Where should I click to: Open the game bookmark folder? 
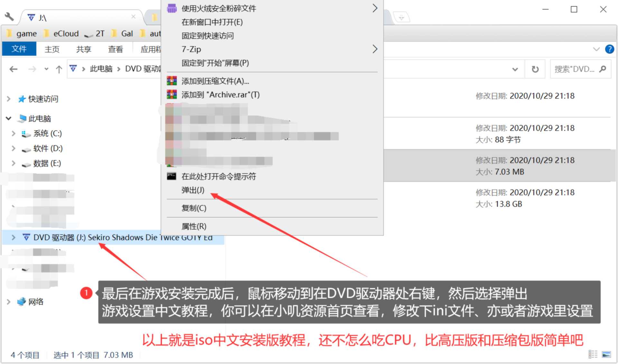22,33
